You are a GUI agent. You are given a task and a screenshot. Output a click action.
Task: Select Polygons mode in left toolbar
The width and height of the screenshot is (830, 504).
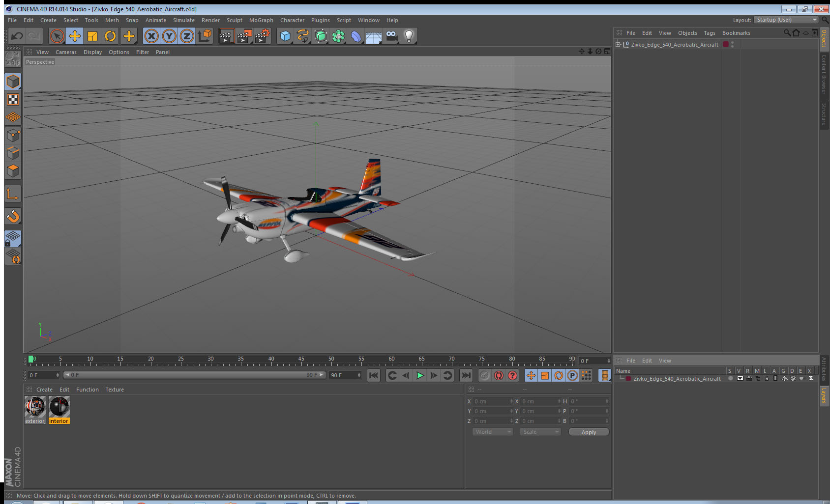coord(13,171)
